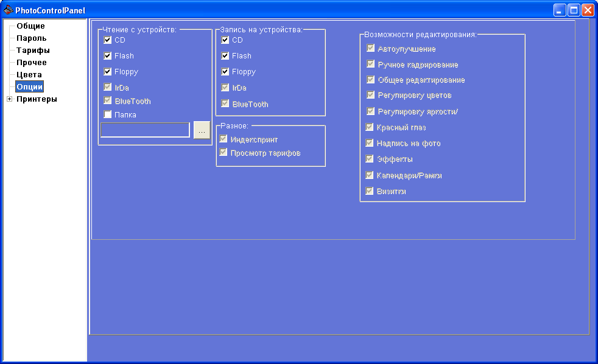The image size is (598, 364).
Task: Toggle the Красный глаз checkbox
Action: click(369, 127)
